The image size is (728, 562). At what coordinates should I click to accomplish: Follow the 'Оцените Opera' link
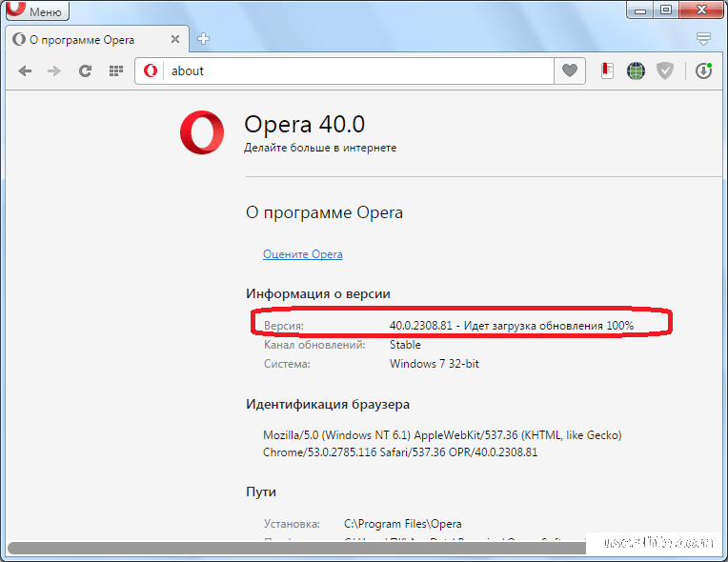(x=303, y=254)
